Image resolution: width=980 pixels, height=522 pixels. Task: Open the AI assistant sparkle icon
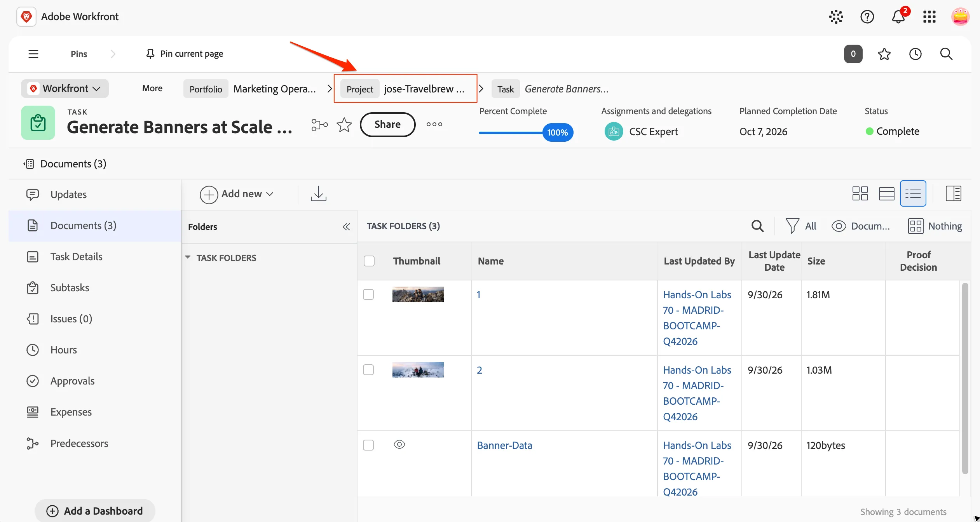click(836, 17)
